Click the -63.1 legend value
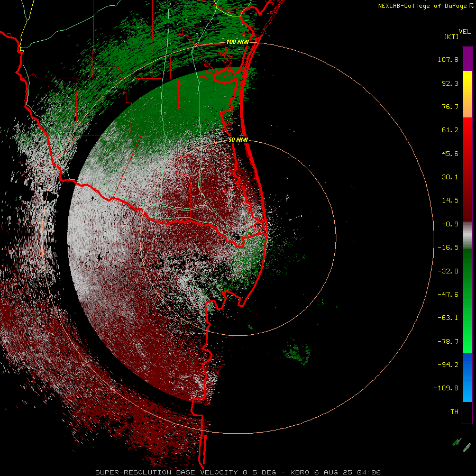This screenshot has height=476, width=476. coord(448,318)
